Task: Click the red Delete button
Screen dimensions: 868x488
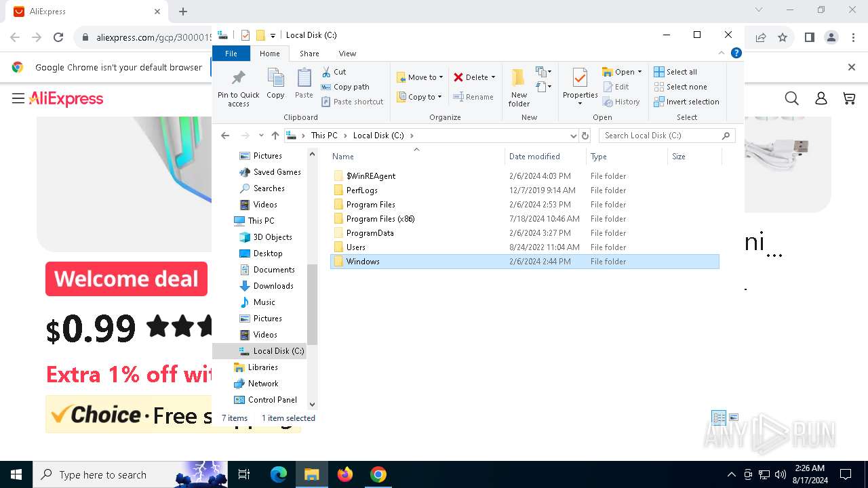Action: [471, 77]
